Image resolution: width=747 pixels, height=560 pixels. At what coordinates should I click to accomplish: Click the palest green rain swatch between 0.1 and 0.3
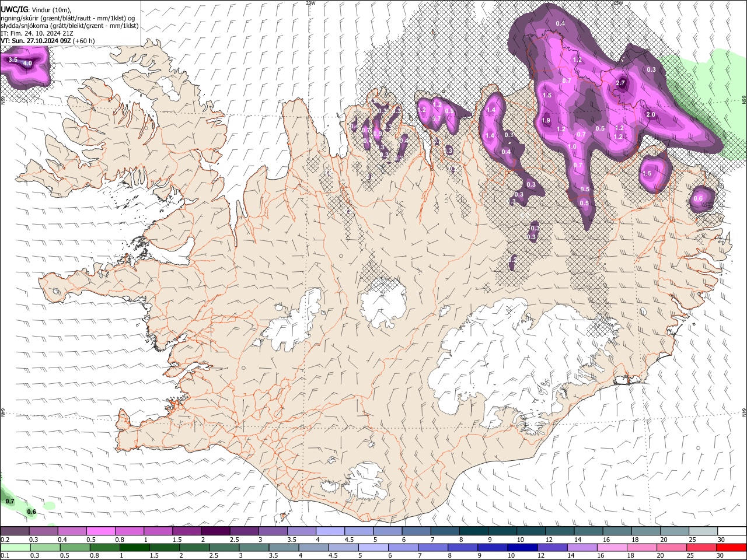(15, 548)
